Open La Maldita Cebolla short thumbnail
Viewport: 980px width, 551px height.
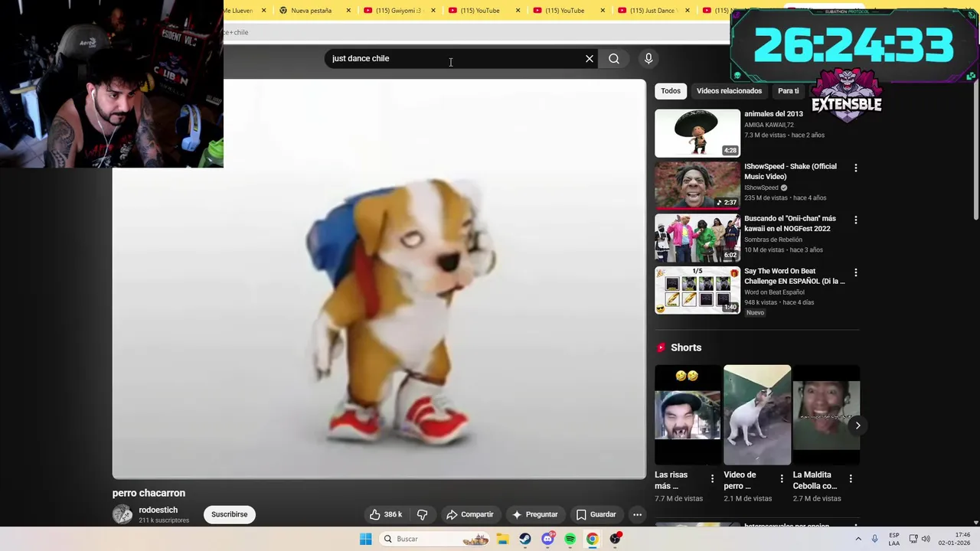[x=826, y=415]
